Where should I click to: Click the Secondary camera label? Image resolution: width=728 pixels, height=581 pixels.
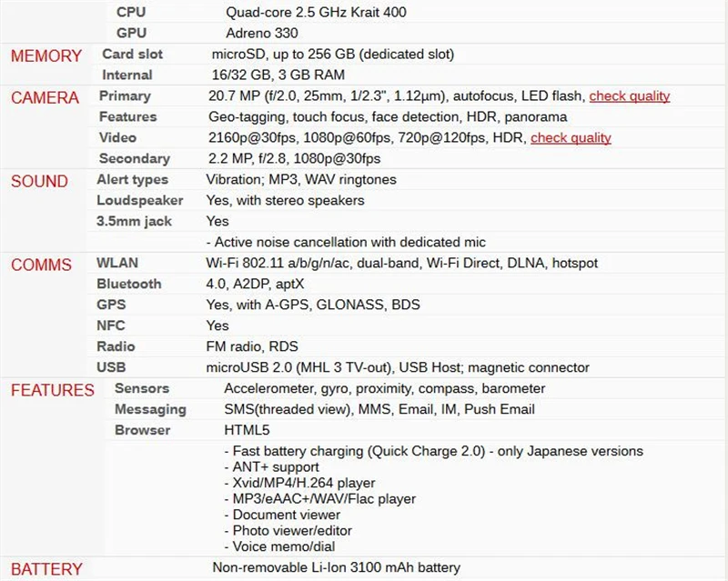[134, 158]
